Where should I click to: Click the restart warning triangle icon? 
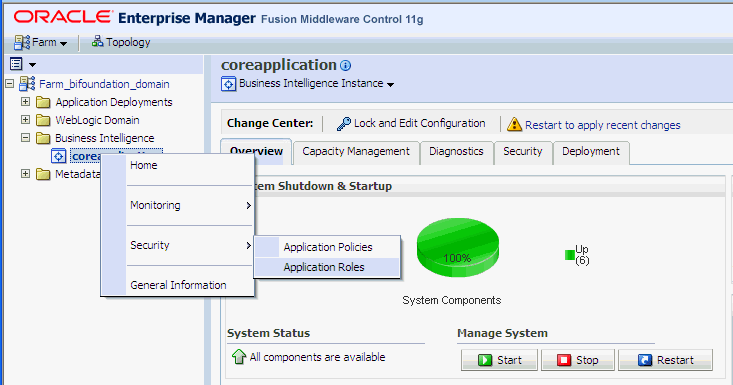click(x=514, y=124)
